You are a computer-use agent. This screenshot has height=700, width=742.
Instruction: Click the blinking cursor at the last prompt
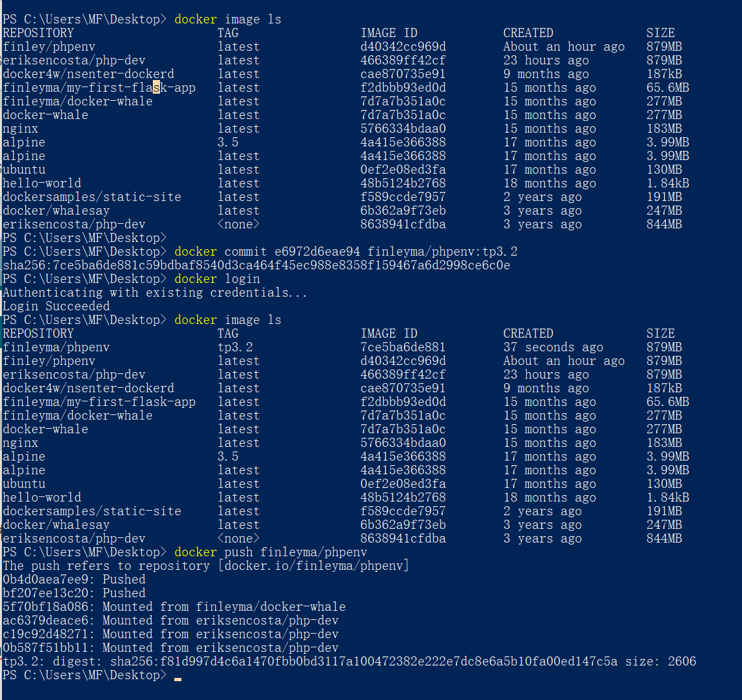click(178, 679)
